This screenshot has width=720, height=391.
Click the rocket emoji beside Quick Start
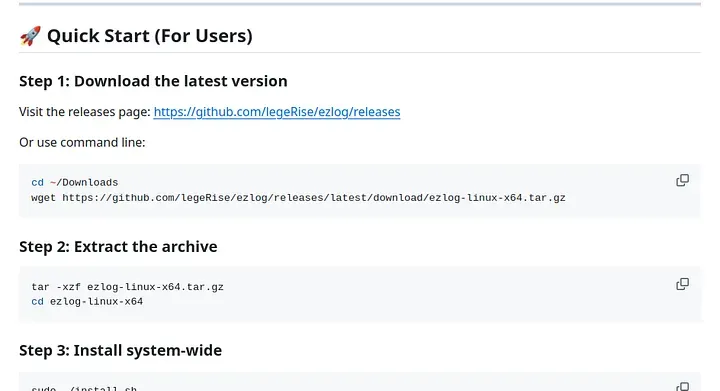[30, 36]
